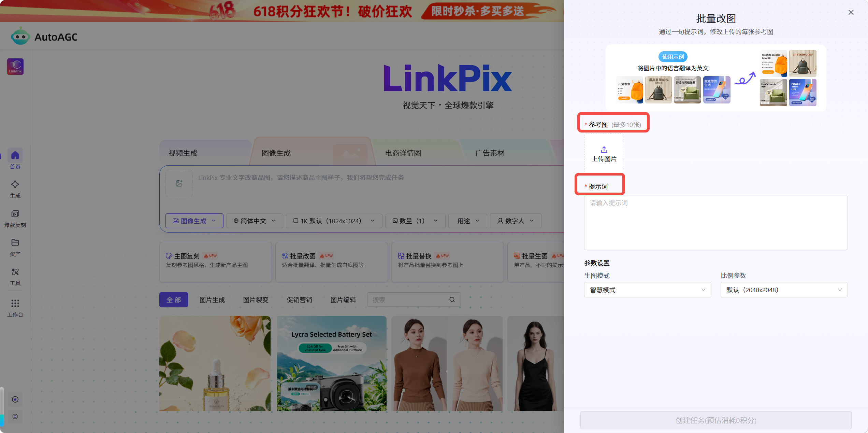Viewport: 868px width, 433px height.
Task: Click the 批量替换 card icon
Action: [x=401, y=256]
